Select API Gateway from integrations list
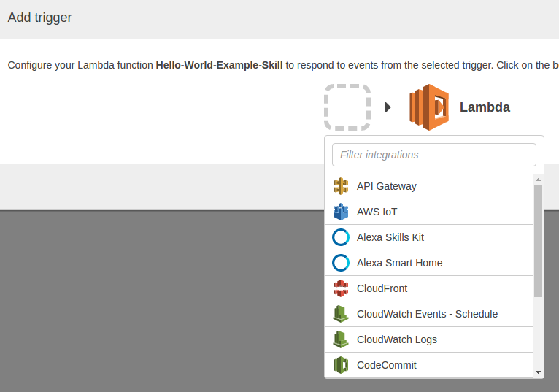Viewport: 559px width, 392px height. [428, 186]
